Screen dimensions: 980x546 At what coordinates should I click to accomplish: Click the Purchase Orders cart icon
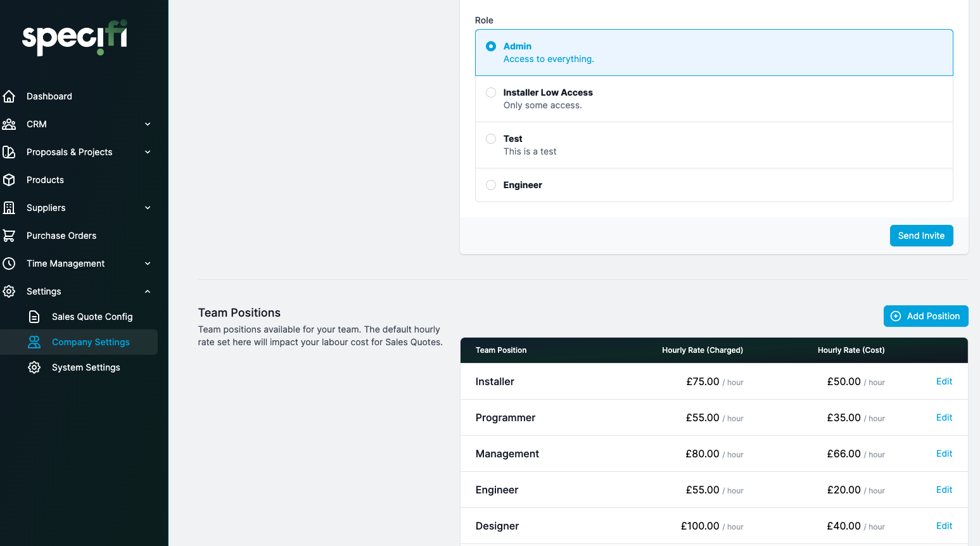(x=9, y=236)
